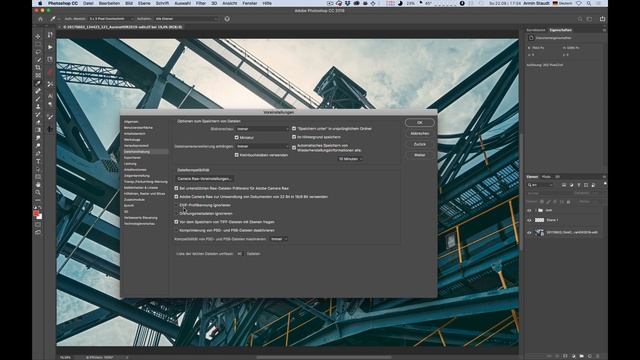This screenshot has width=640, height=360.
Task: Click the lock all icon in Layers panel
Action: (569, 202)
